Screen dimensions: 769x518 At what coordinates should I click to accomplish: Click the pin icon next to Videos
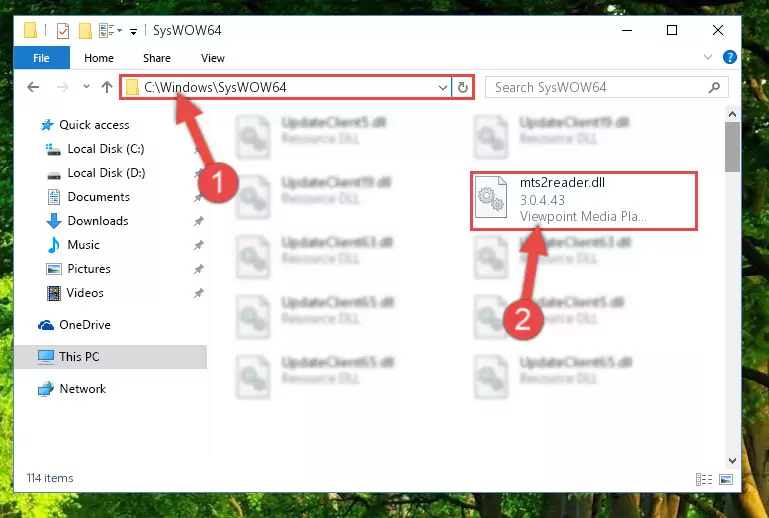(199, 293)
